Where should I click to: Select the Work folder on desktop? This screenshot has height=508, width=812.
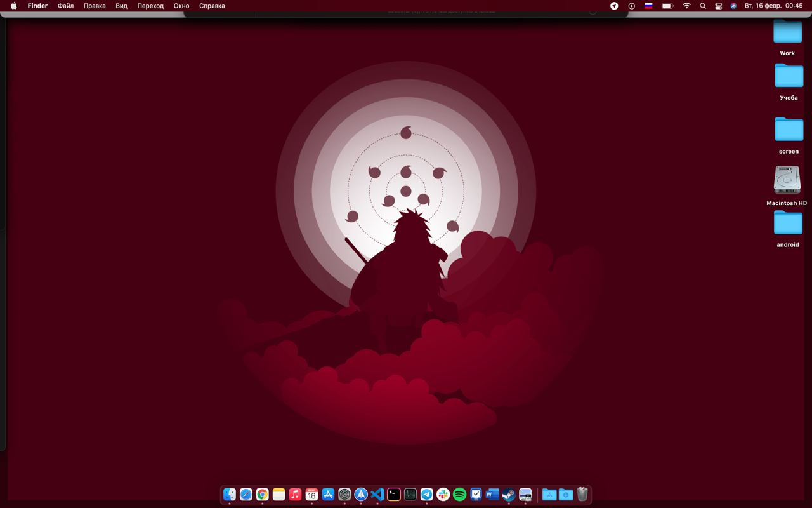[x=788, y=32]
